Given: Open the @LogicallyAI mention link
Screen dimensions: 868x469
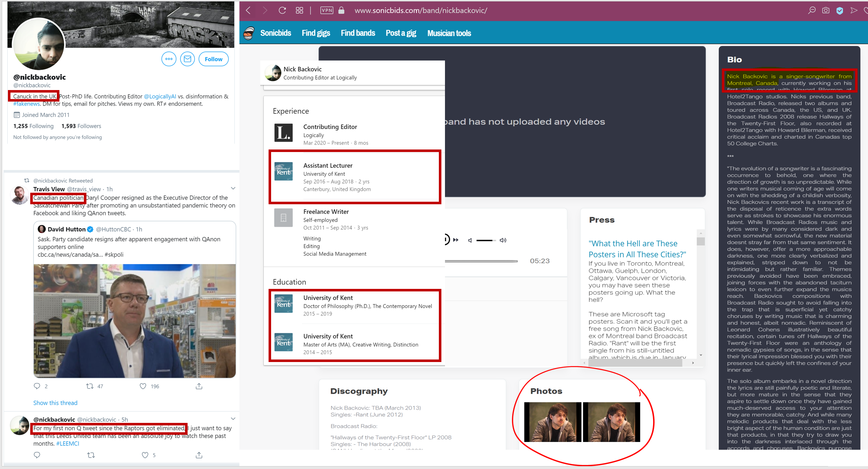Looking at the screenshot, I should [x=160, y=96].
